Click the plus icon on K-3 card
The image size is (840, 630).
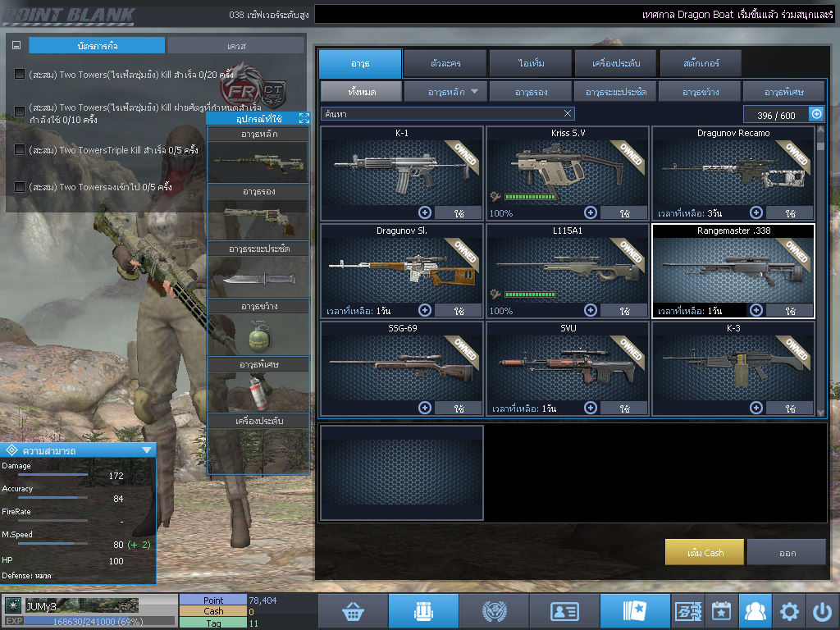coord(756,408)
